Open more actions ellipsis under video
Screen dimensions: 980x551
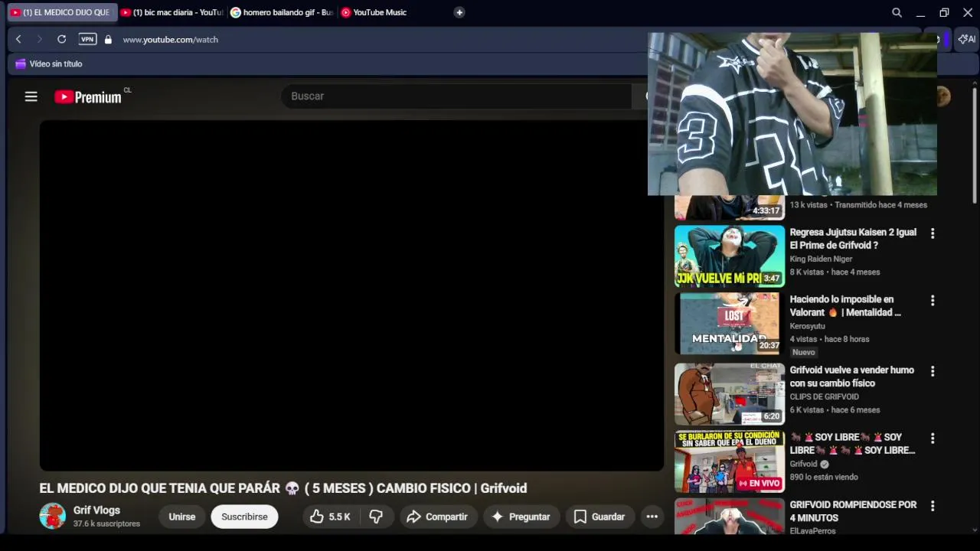652,517
